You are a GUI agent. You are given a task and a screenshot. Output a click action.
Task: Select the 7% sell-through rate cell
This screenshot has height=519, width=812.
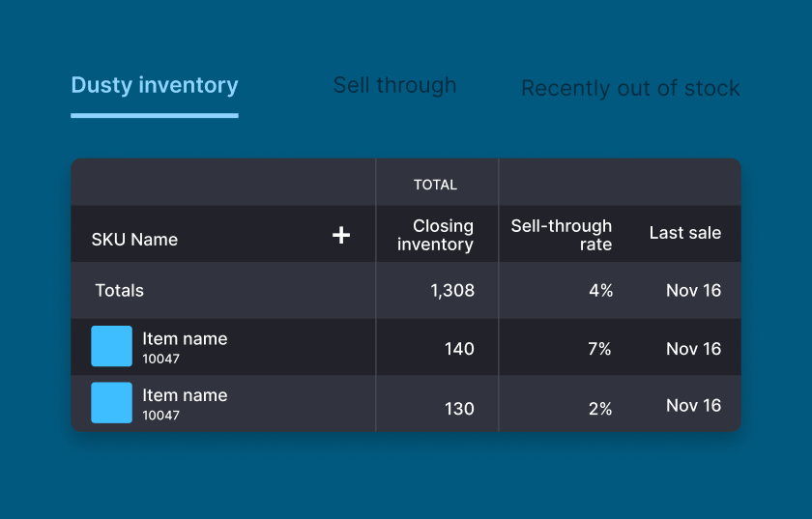point(599,349)
